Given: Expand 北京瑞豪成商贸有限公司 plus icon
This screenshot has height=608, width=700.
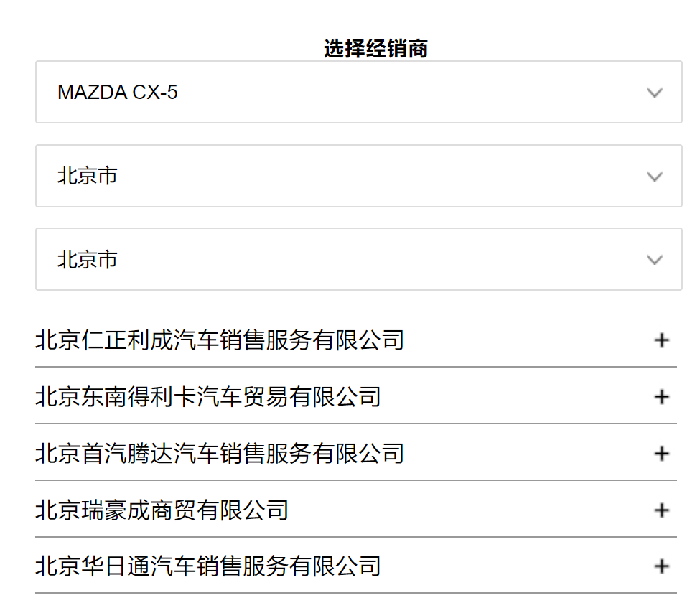Looking at the screenshot, I should [661, 510].
